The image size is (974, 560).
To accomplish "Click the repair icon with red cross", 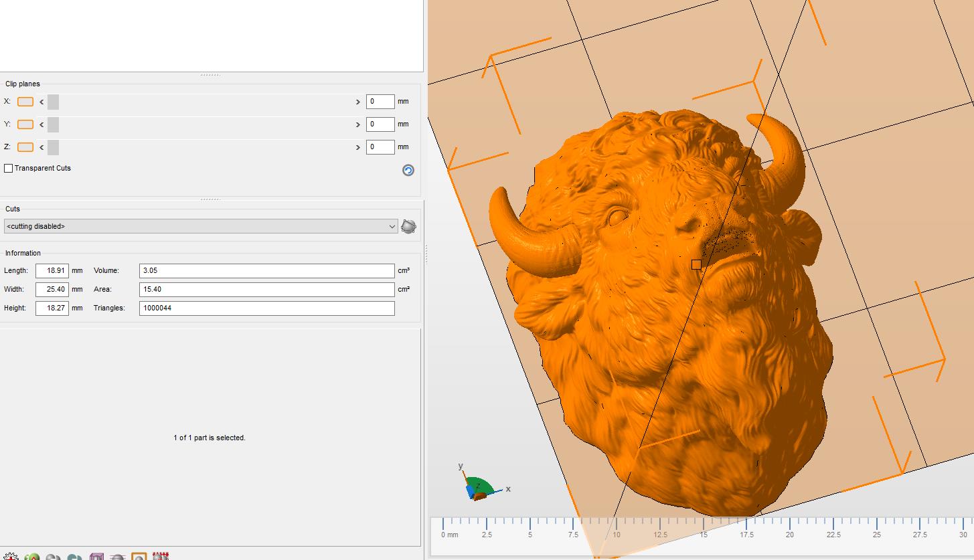I will point(11,556).
